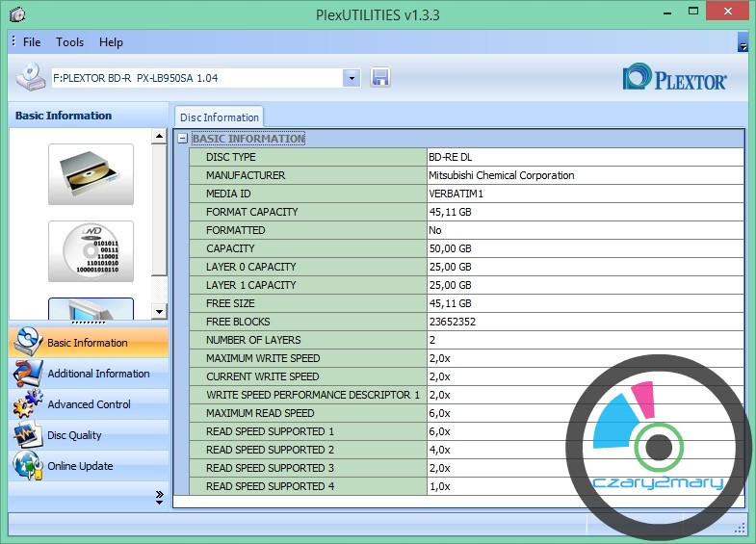Screen dimensions: 756x544
Task: Select the optical drive thumbnail icon
Action: [91, 174]
